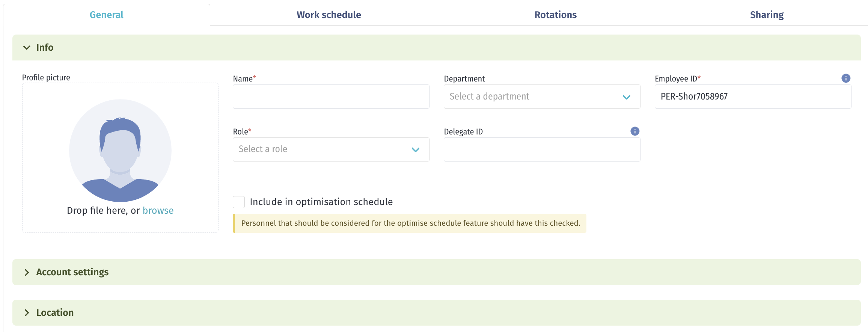The image size is (868, 332).
Task: Expand the Account settings section
Action: pyautogui.click(x=436, y=272)
